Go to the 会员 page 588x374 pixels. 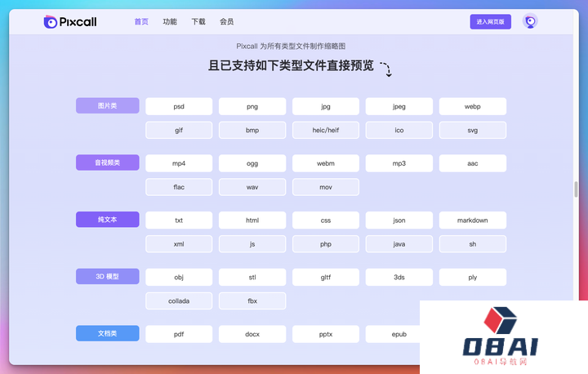[x=227, y=22]
